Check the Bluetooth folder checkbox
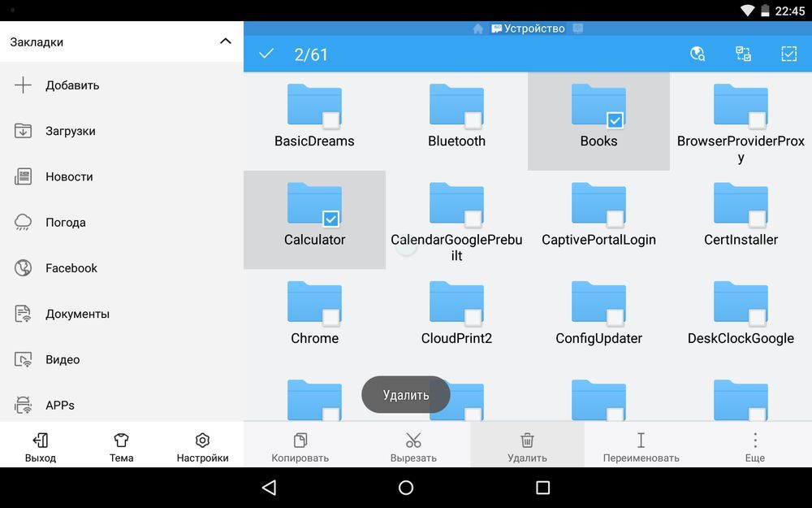This screenshot has width=812, height=508. [x=473, y=120]
